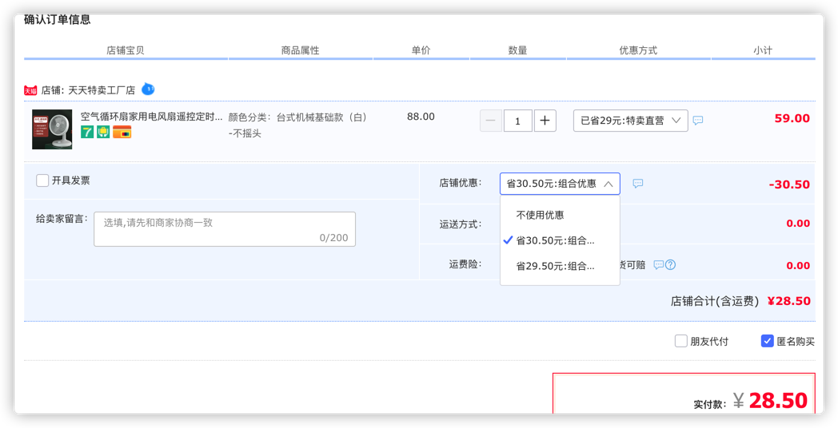
Task: Open the 已省29元:特卖直营 discount dropdown
Action: 630,121
